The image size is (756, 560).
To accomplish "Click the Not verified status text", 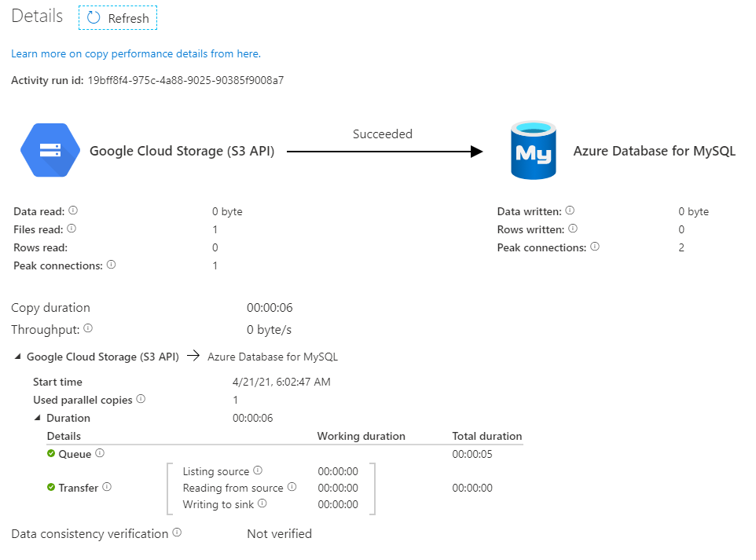I will point(279,534).
